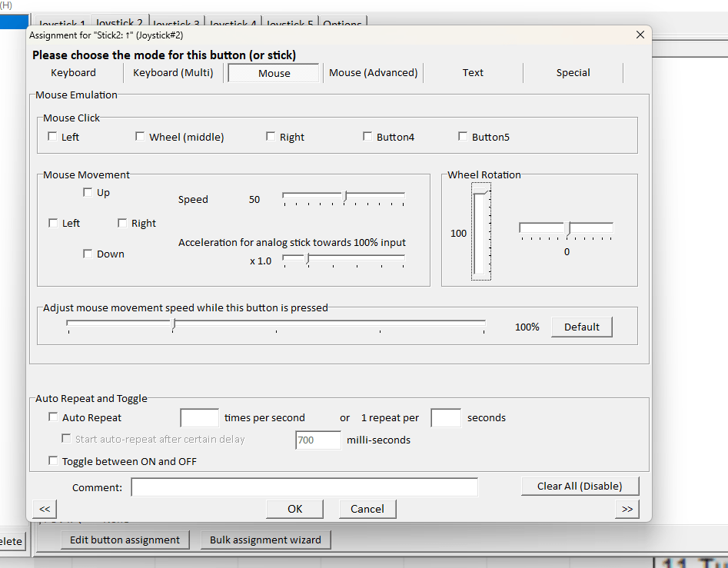Cancel the assignment dialog
Image resolution: width=728 pixels, height=568 pixels.
(x=367, y=509)
